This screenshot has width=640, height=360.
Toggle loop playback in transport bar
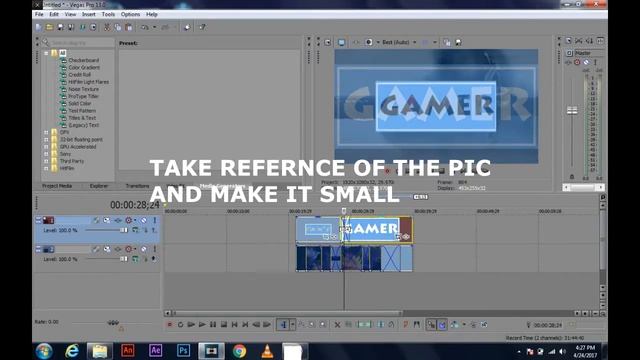(180, 325)
